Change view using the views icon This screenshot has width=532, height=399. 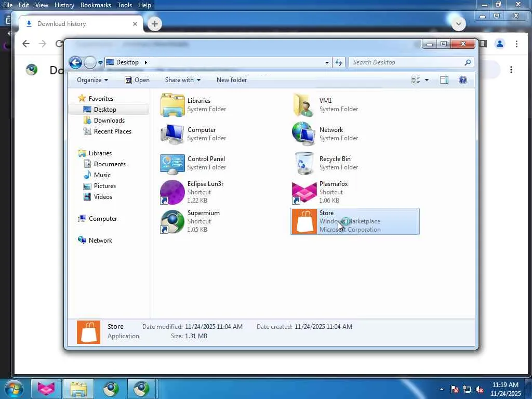(x=416, y=80)
